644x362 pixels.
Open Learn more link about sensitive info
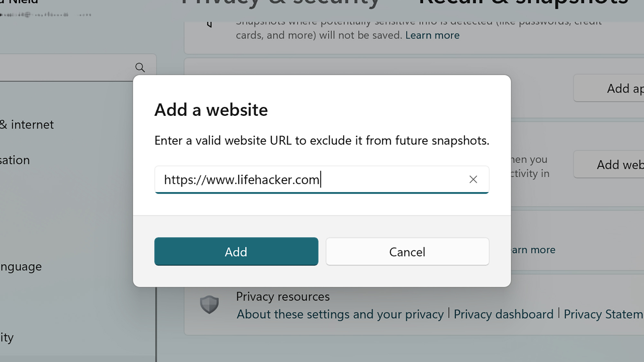tap(432, 35)
